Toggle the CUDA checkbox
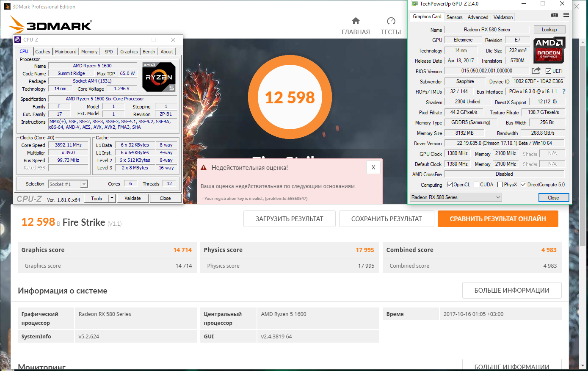The image size is (588, 371). coord(477,185)
